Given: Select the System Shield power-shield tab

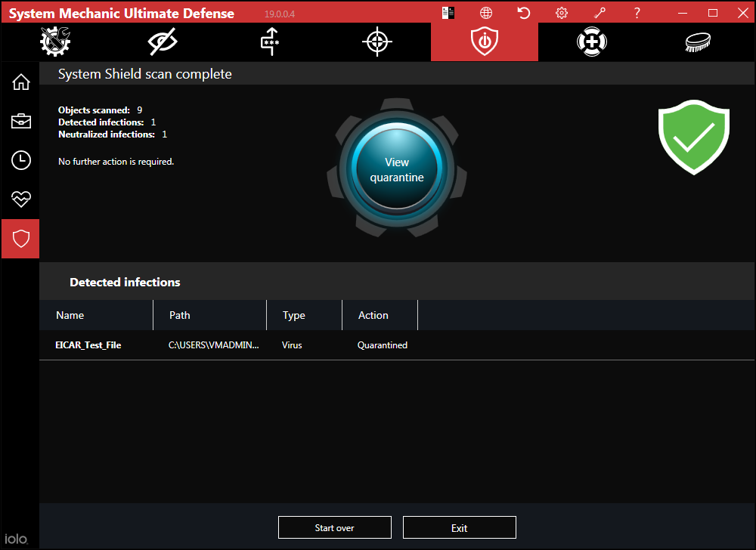Looking at the screenshot, I should pyautogui.click(x=485, y=42).
